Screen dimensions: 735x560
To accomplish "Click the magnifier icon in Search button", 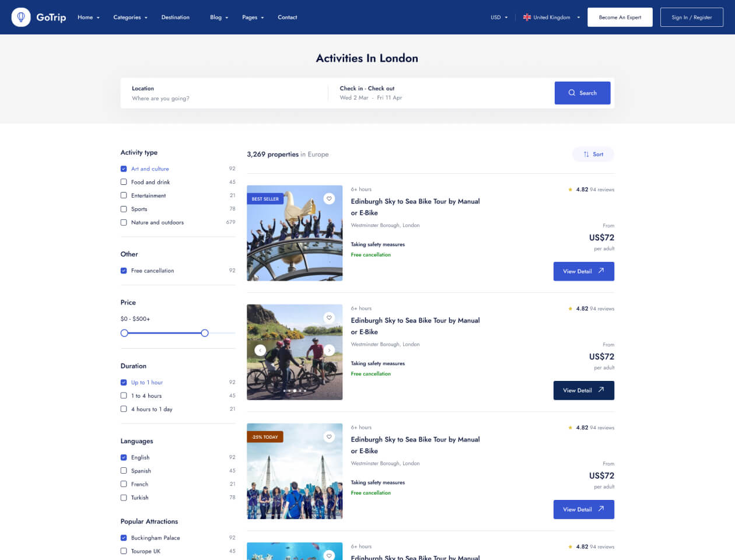I will pyautogui.click(x=572, y=93).
